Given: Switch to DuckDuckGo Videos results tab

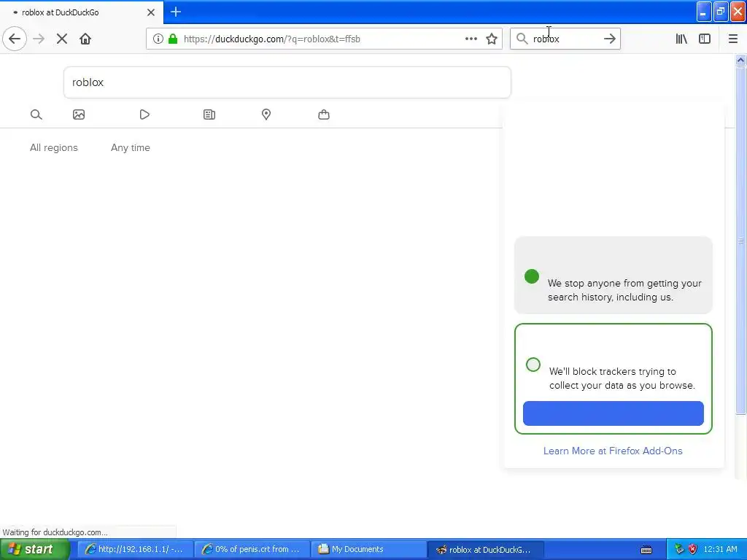Looking at the screenshot, I should tap(144, 114).
